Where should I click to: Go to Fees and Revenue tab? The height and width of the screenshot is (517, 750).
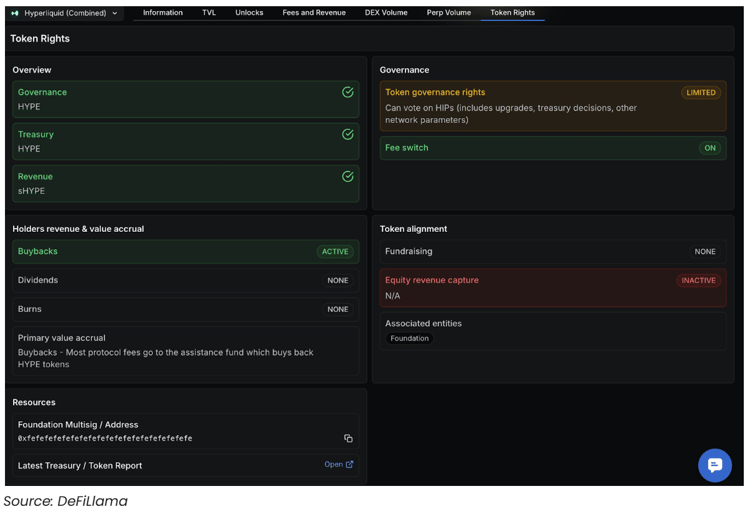(314, 12)
